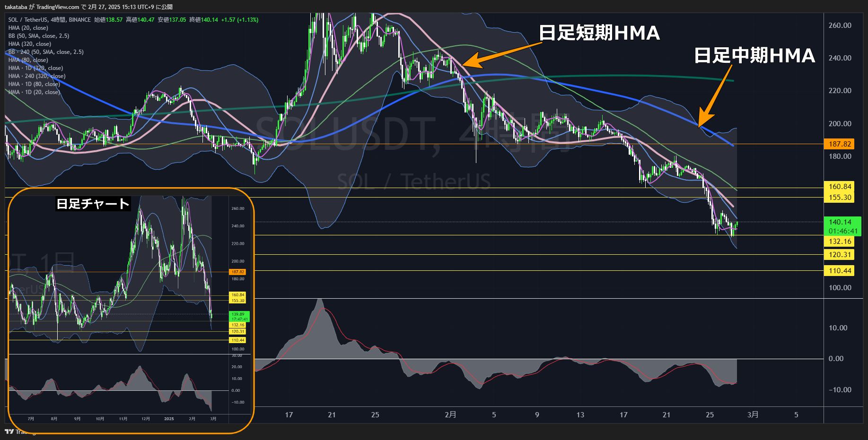Viewport: 868px width, 440px height.
Task: Click the −10.00 oscillator axis value on main chart
Action: point(840,390)
